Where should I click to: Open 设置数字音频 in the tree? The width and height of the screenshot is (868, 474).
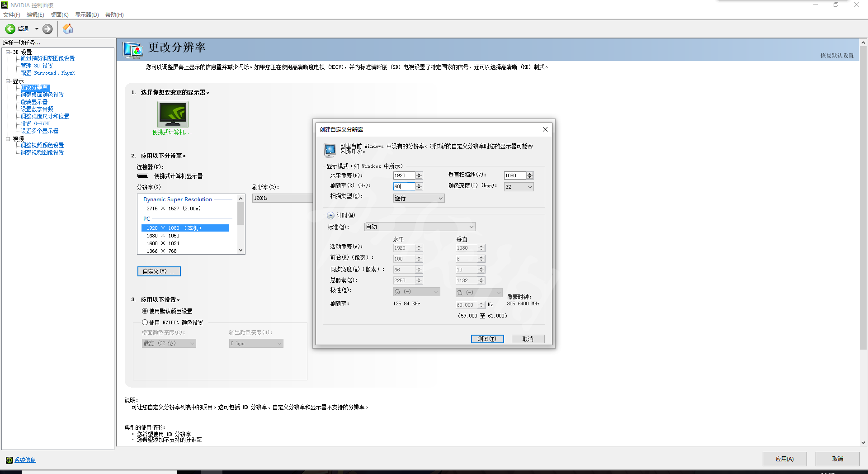click(x=37, y=109)
